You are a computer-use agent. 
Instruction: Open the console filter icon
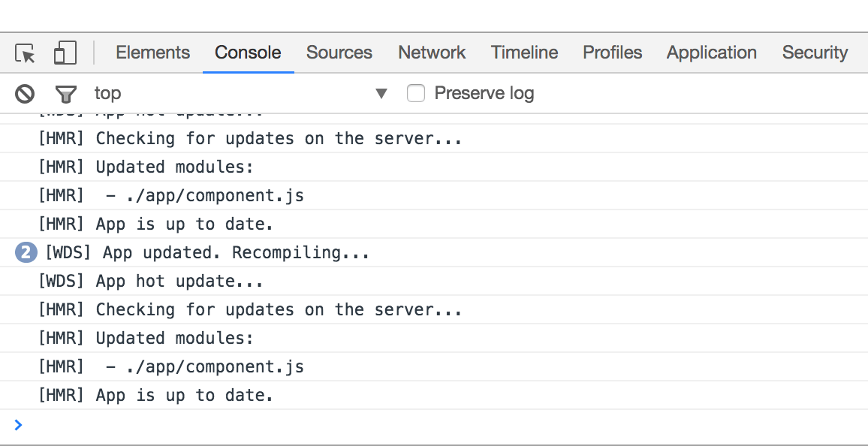coord(65,93)
